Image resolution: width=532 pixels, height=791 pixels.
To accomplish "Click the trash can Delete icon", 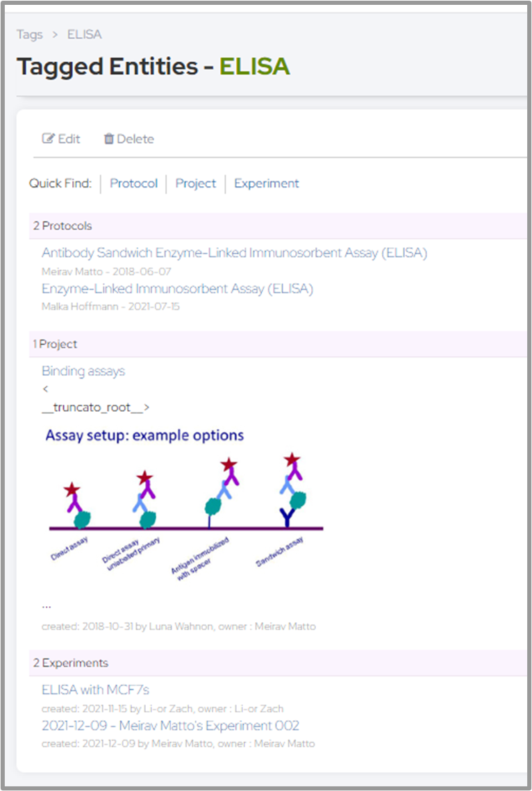I will 109,139.
